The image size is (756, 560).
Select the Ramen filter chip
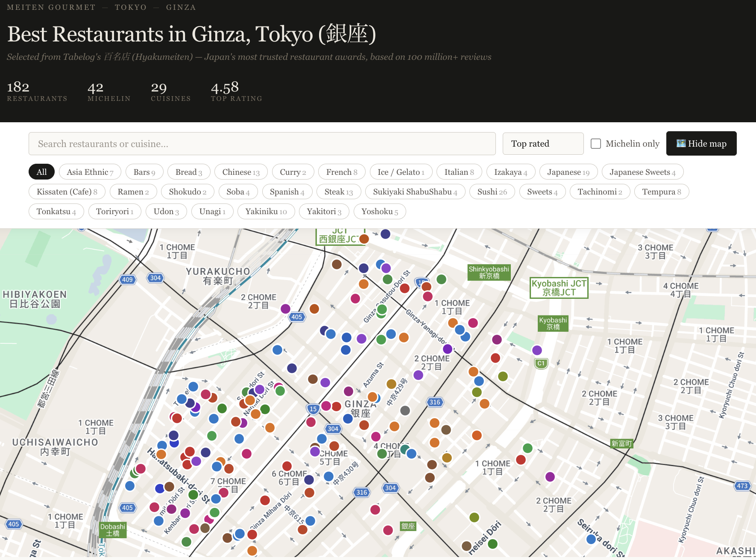(133, 192)
